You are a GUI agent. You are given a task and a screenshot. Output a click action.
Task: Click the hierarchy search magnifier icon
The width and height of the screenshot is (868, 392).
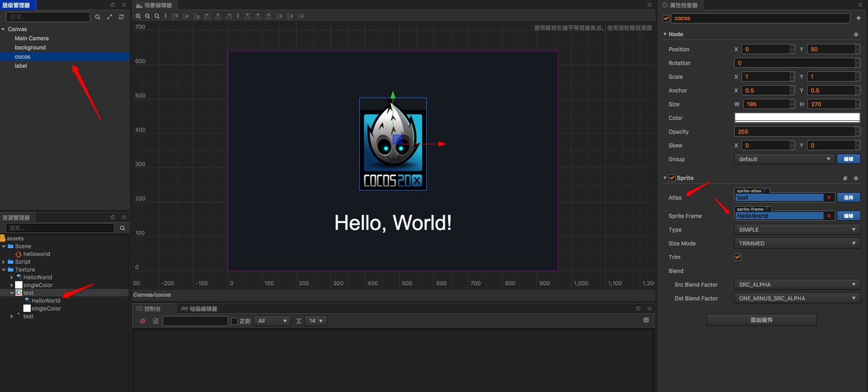tap(98, 17)
